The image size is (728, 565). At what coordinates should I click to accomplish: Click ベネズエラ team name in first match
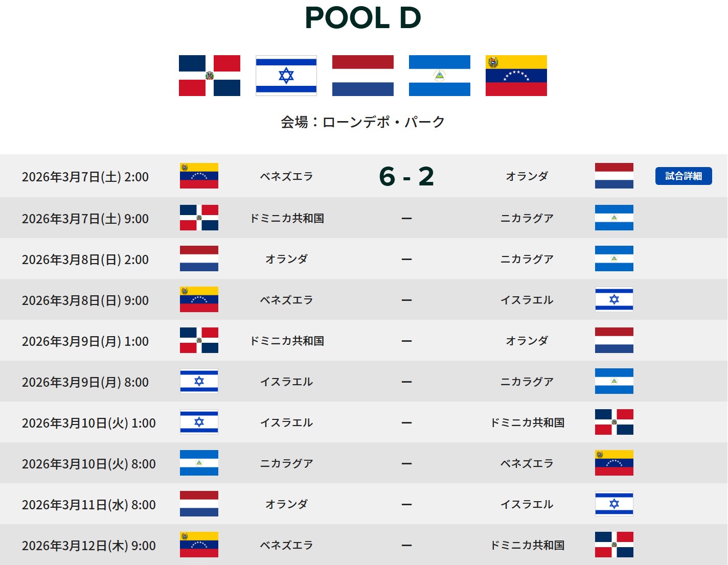point(286,177)
